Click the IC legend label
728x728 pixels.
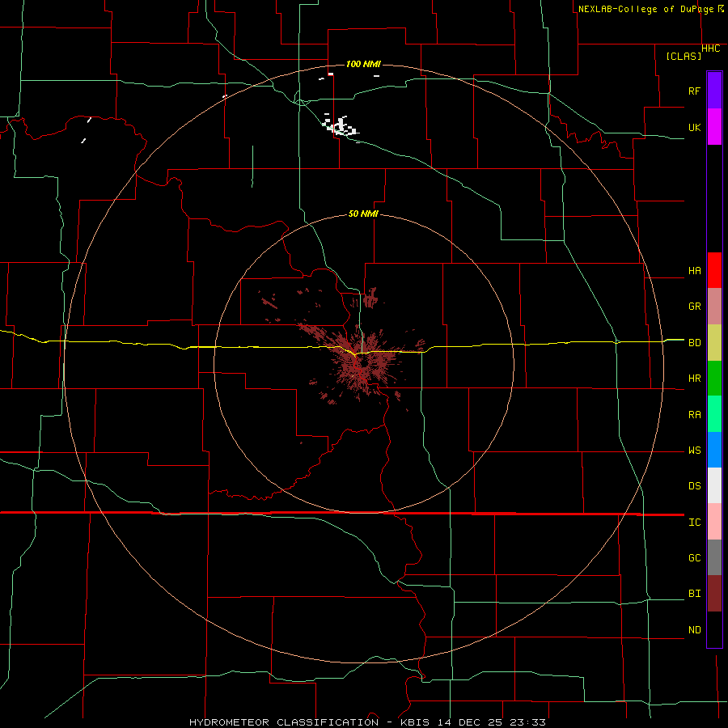(x=694, y=523)
